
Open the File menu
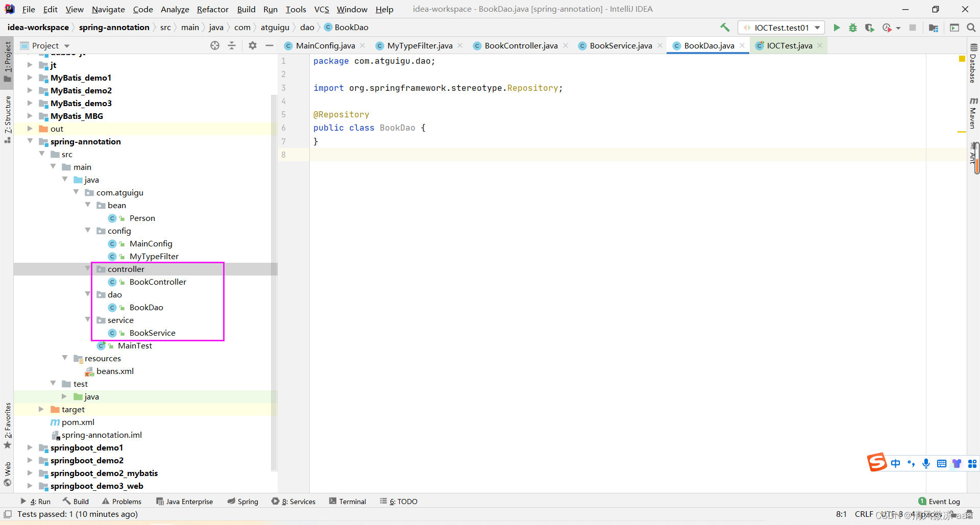29,9
